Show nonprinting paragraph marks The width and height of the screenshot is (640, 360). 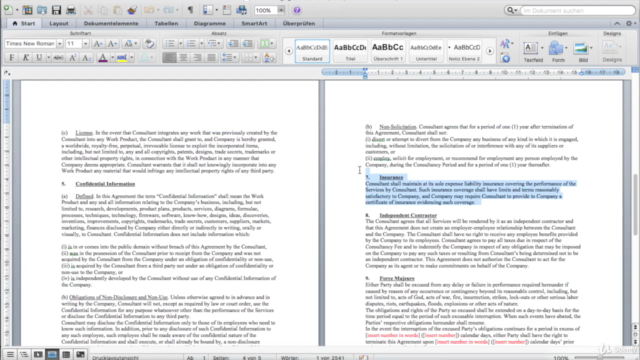tap(190, 10)
